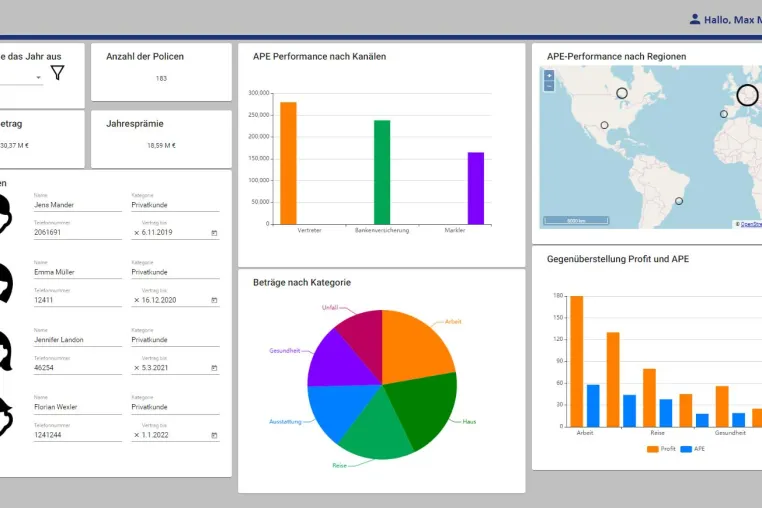This screenshot has height=508, width=762.
Task: Click the Anzahl der Policen value 183
Action: (161, 78)
